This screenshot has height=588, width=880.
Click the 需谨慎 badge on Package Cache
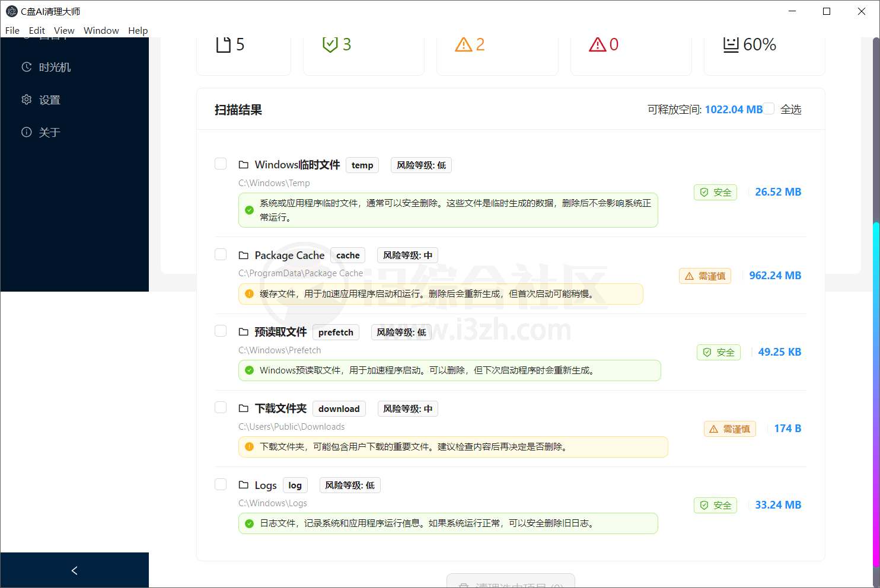[705, 276]
